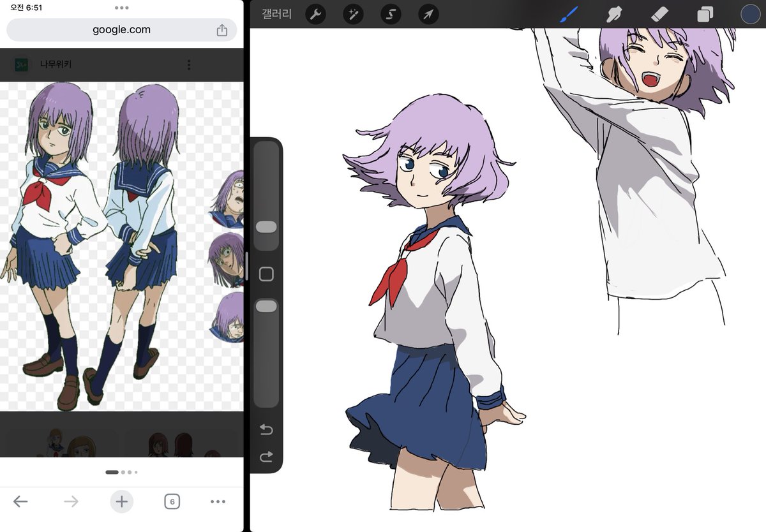766x532 pixels.
Task: Open the three-dot menu beside 나무위키
Action: pos(188,64)
